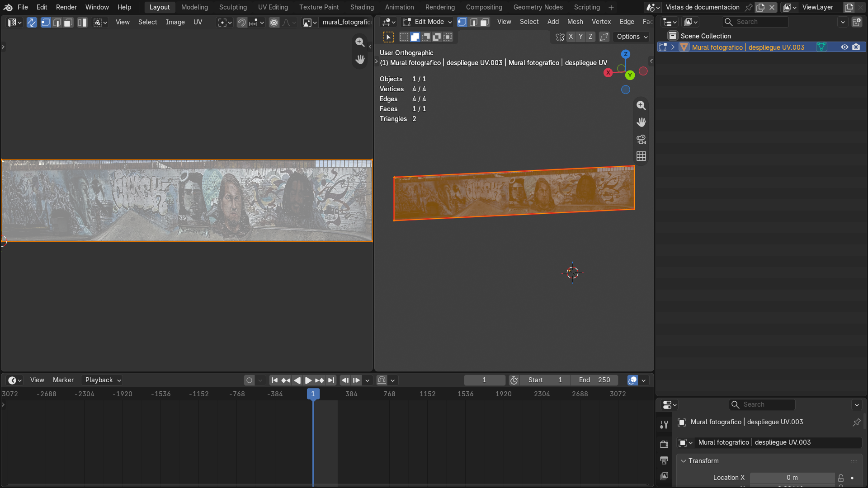
Task: Play the timeline animation
Action: (308, 380)
